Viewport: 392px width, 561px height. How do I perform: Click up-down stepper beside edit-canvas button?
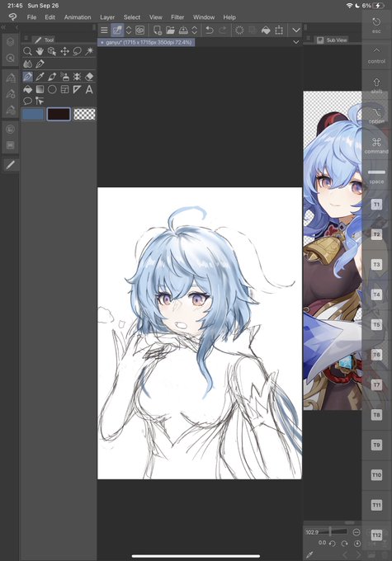click(x=129, y=31)
